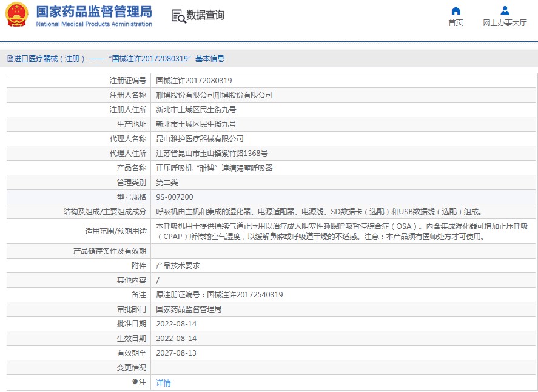538x392 pixels.
Task: Click 批准日期 row label
Action: 132,324
